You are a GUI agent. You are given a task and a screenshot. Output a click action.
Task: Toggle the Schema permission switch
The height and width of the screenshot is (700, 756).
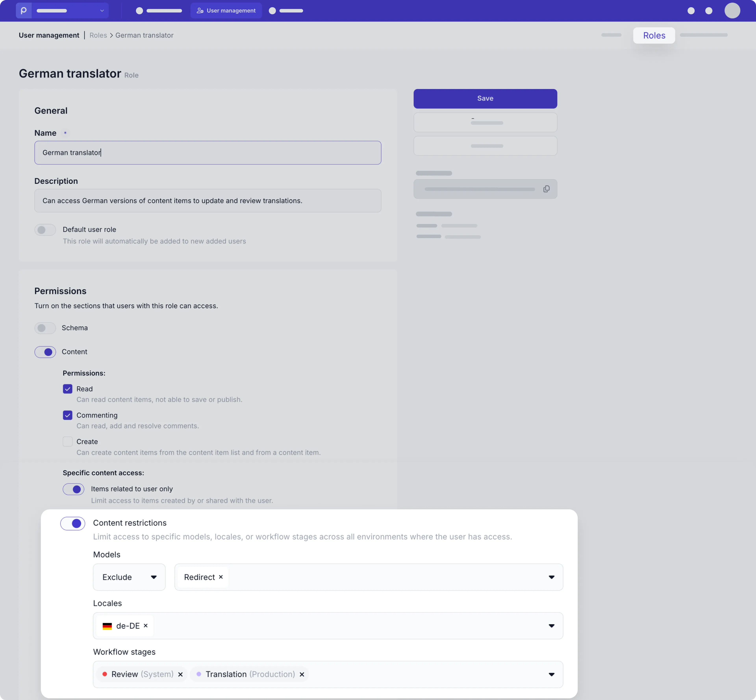click(45, 328)
